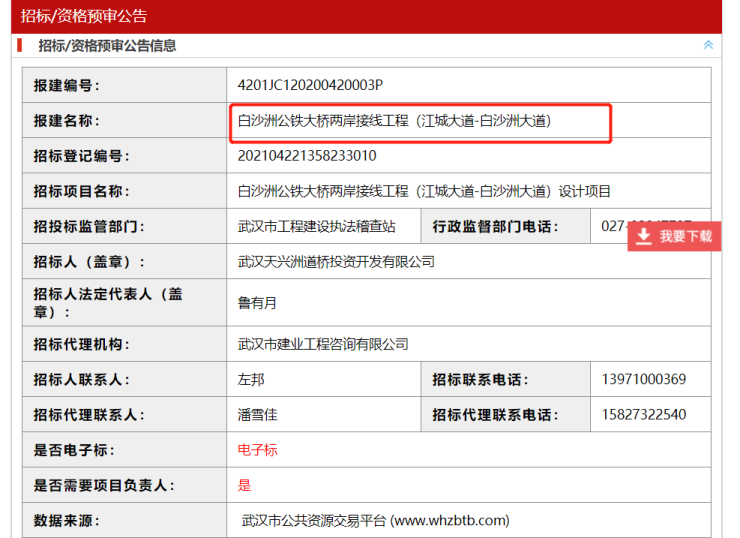The width and height of the screenshot is (740, 538).
Task: Click agency contact name 潘雪佳
Action: [258, 414]
